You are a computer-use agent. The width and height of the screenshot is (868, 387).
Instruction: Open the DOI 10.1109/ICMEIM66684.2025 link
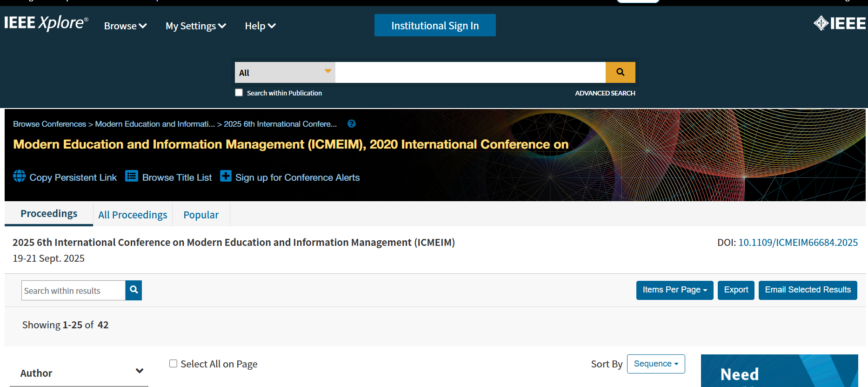tap(798, 243)
